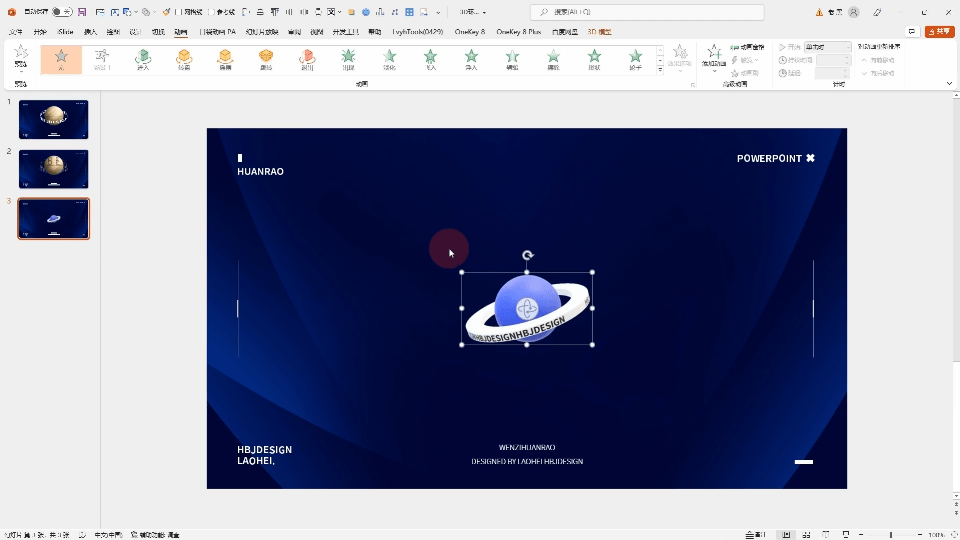Click the Preview animation button
The width and height of the screenshot is (960, 540).
click(x=20, y=56)
